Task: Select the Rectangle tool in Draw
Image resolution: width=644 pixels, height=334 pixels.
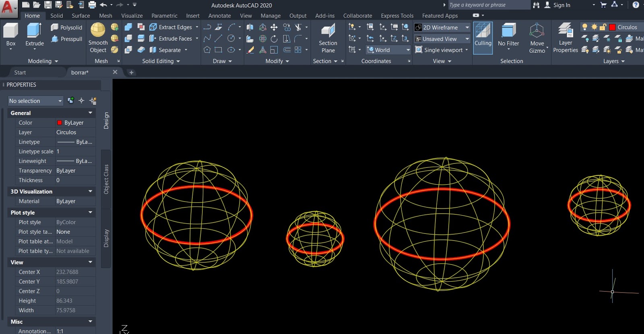Action: pyautogui.click(x=219, y=50)
